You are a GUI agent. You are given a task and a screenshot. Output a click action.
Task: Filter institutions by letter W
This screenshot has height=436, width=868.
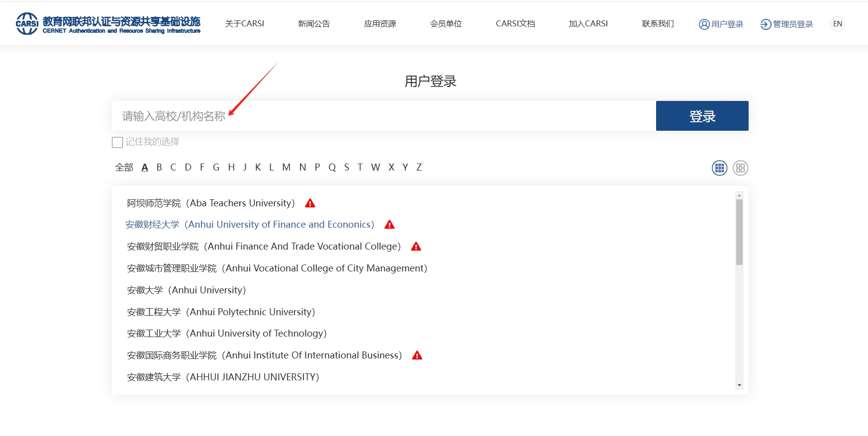click(x=376, y=168)
